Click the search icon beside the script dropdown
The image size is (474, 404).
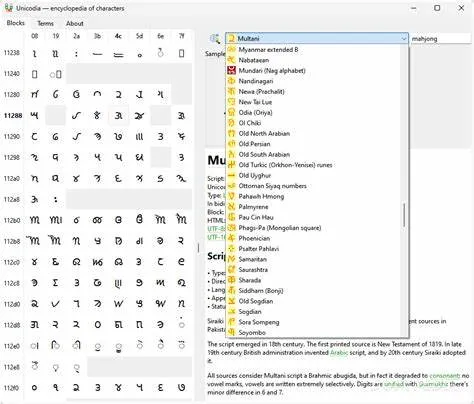pos(215,39)
